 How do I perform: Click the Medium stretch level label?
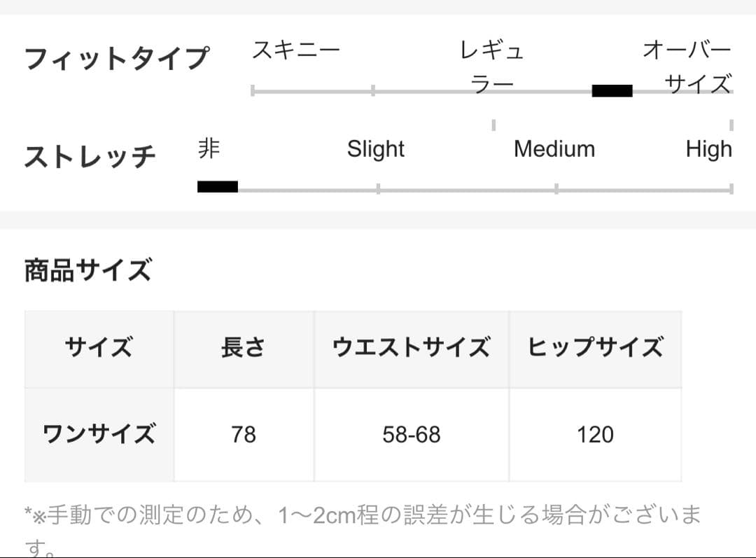coord(554,149)
